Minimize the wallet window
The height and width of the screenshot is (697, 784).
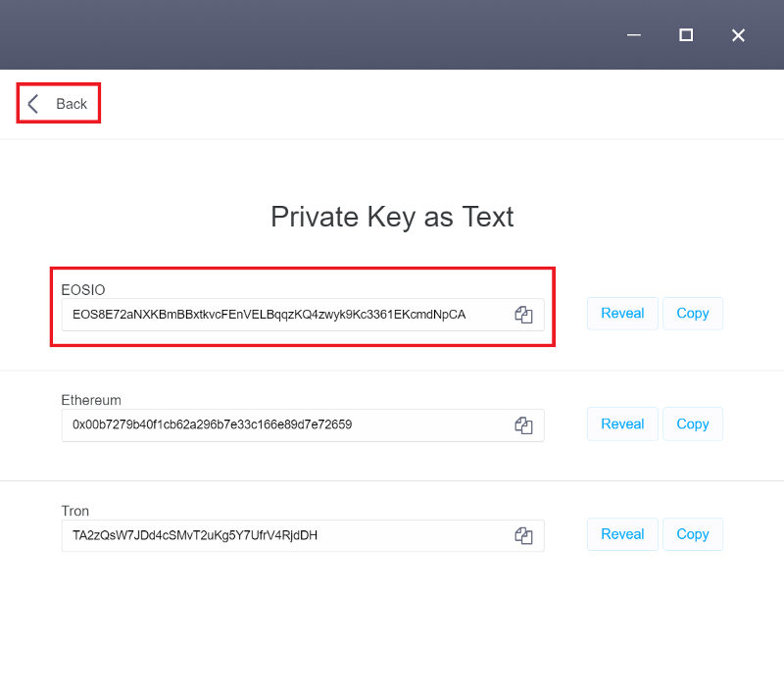coord(633,35)
